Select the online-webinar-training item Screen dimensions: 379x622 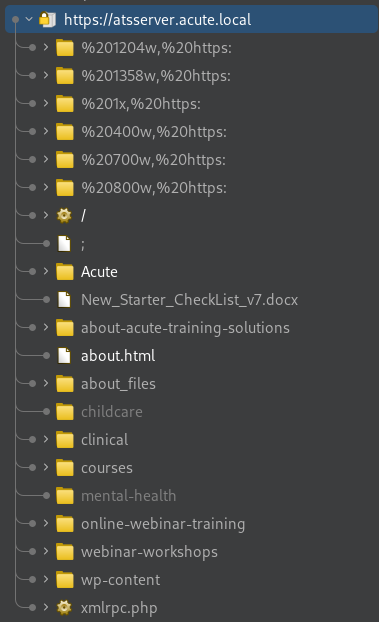[163, 524]
